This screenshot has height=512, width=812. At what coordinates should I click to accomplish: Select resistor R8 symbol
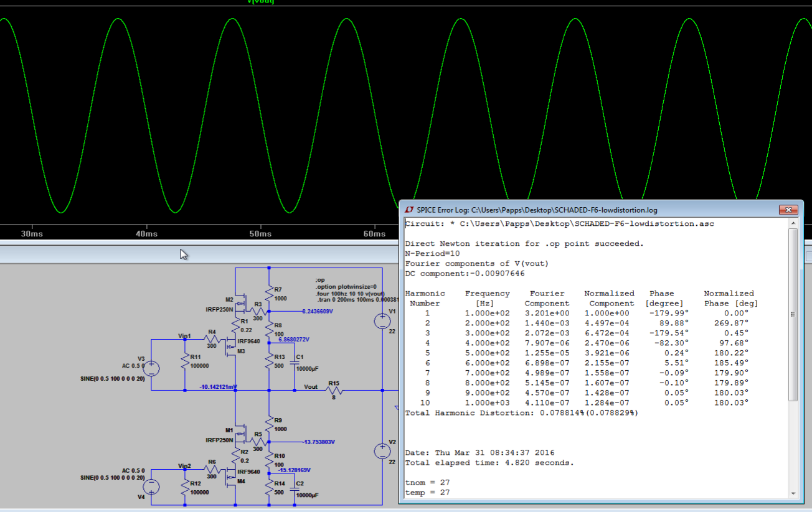point(268,329)
